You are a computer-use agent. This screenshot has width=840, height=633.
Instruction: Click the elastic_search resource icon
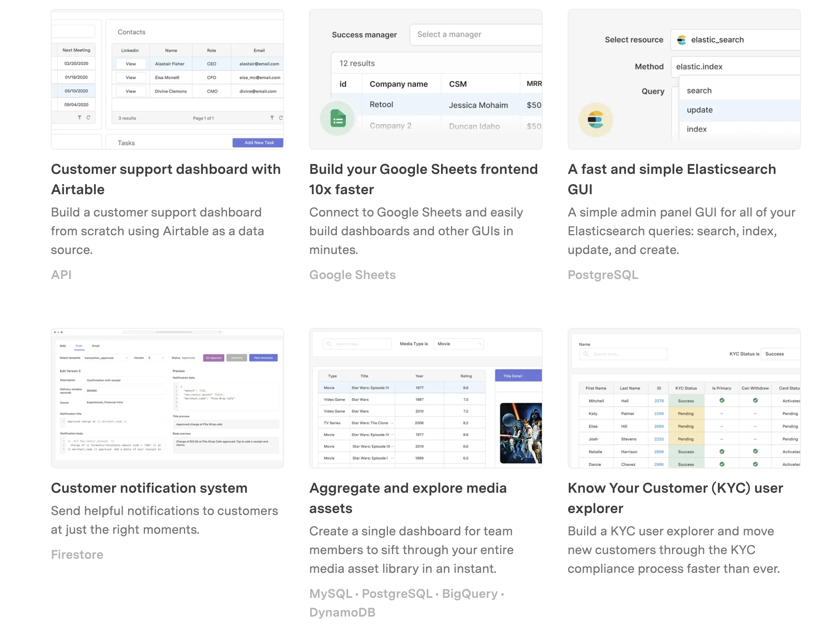click(681, 40)
